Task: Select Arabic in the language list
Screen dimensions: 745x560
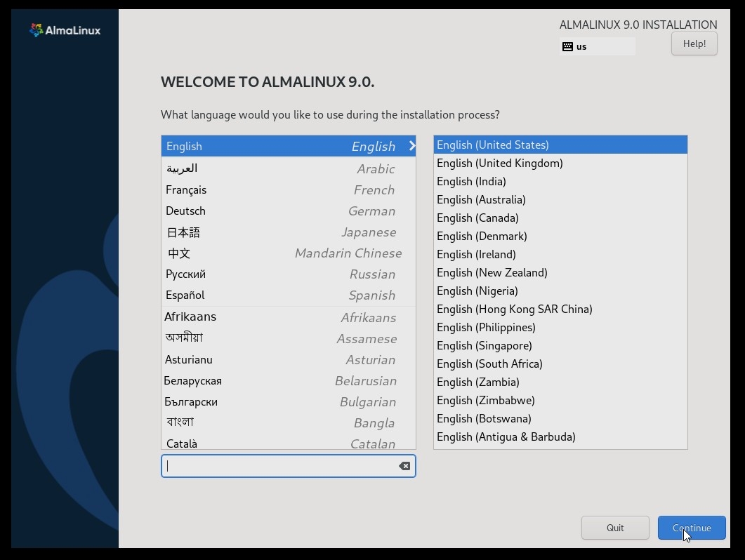Action: pyautogui.click(x=289, y=168)
